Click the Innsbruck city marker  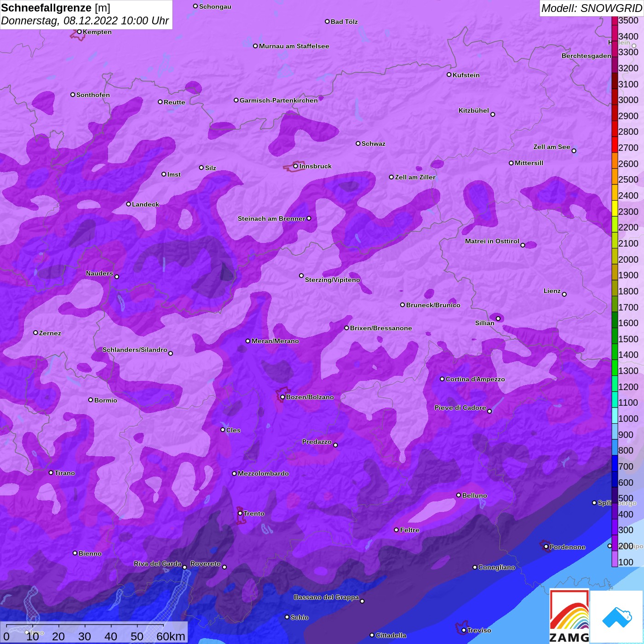296,166
